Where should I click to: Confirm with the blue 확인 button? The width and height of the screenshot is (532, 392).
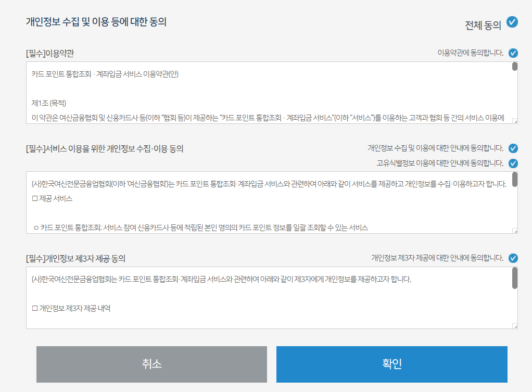click(392, 364)
